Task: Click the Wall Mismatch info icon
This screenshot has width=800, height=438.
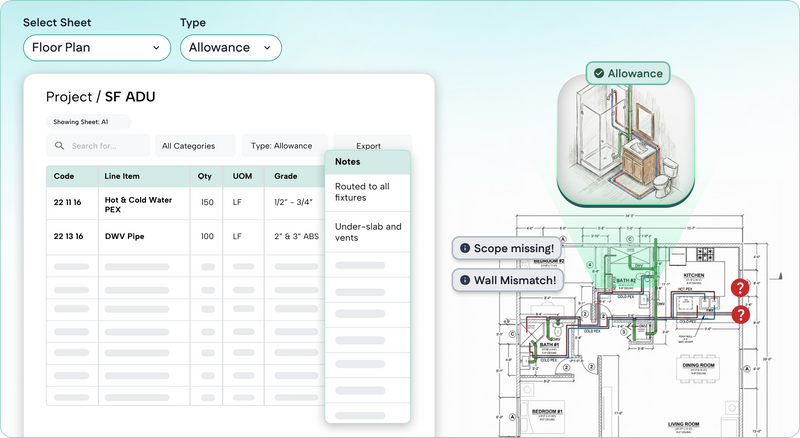Action: point(464,280)
